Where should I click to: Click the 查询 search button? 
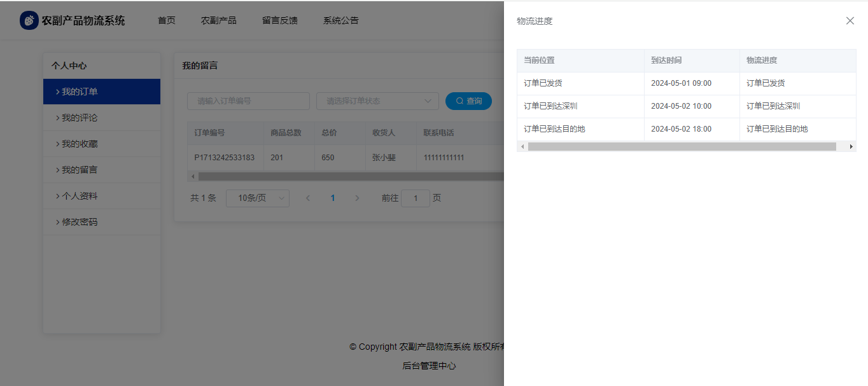pos(468,101)
